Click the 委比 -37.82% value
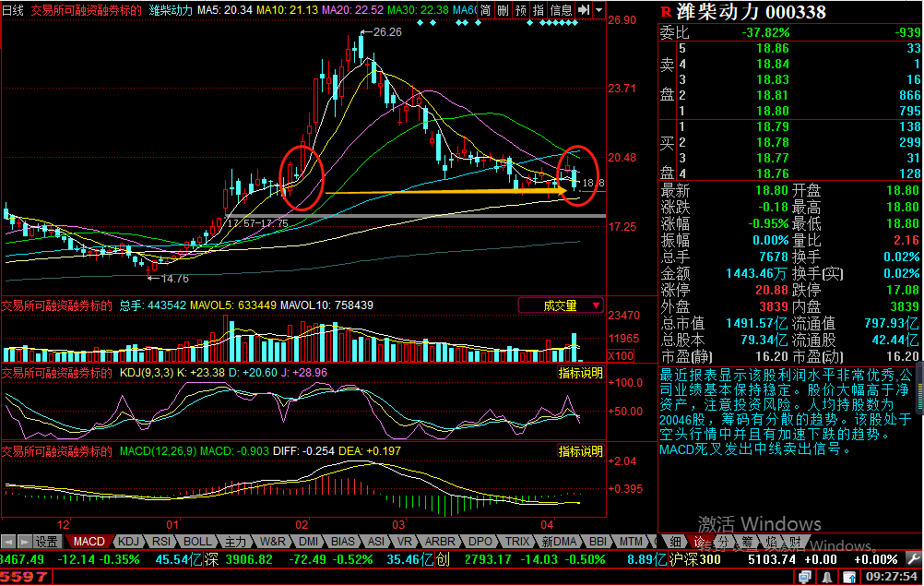924x586 pixels. pos(765,32)
